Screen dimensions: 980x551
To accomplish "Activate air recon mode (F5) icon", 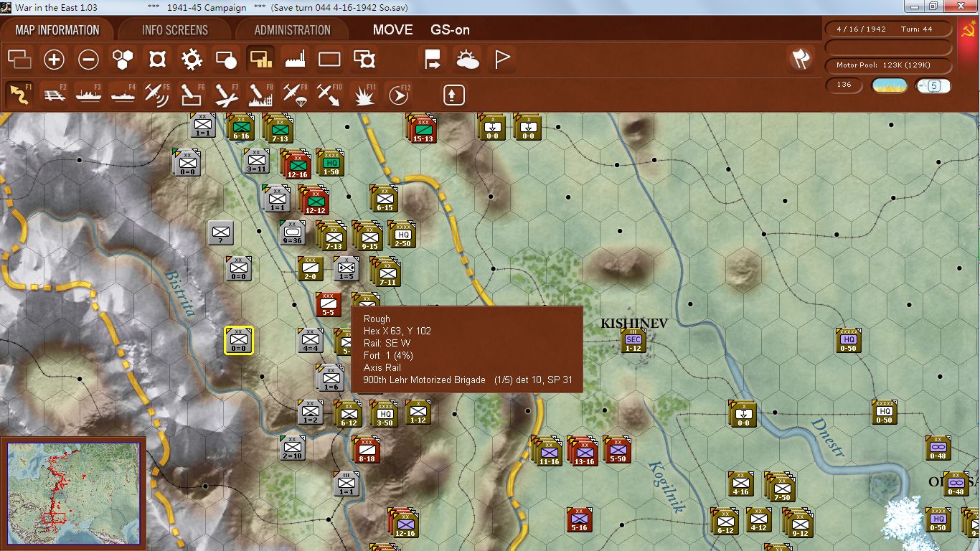I will point(157,94).
